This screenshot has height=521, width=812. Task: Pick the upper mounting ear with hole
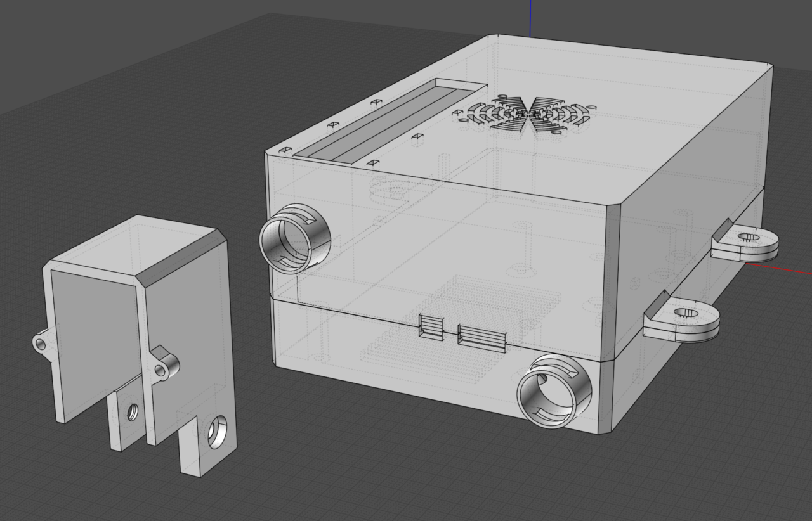pyautogui.click(x=745, y=240)
